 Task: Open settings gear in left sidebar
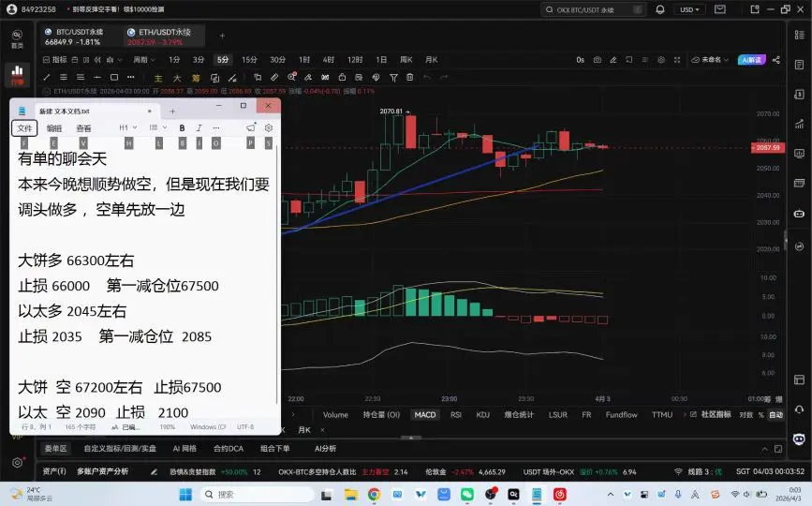(x=17, y=463)
